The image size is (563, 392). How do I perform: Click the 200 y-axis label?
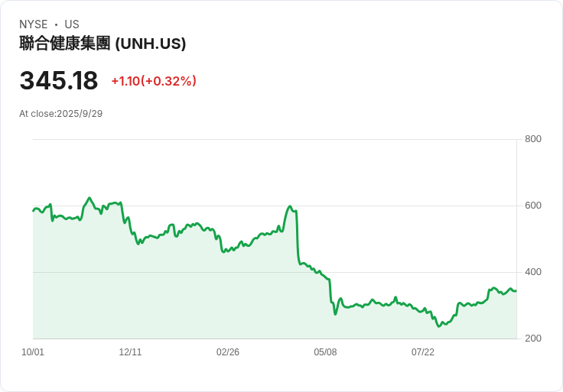tap(532, 339)
